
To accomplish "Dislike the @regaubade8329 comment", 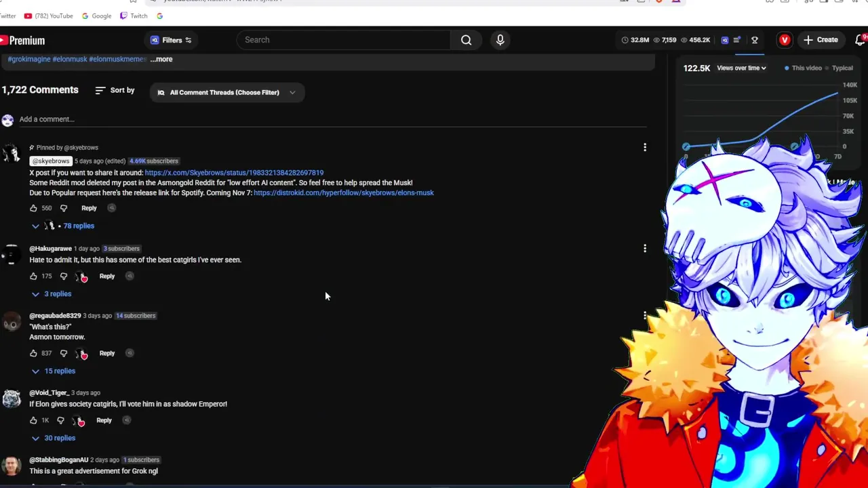I will pyautogui.click(x=63, y=353).
